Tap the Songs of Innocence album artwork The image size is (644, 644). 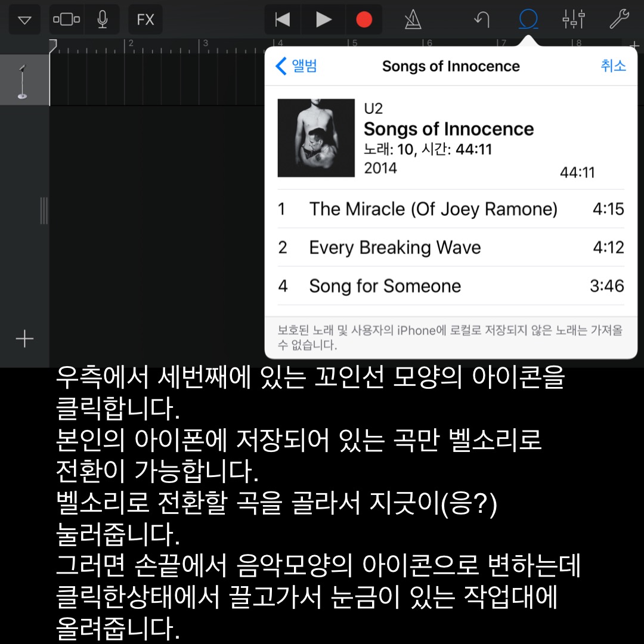pos(316,138)
